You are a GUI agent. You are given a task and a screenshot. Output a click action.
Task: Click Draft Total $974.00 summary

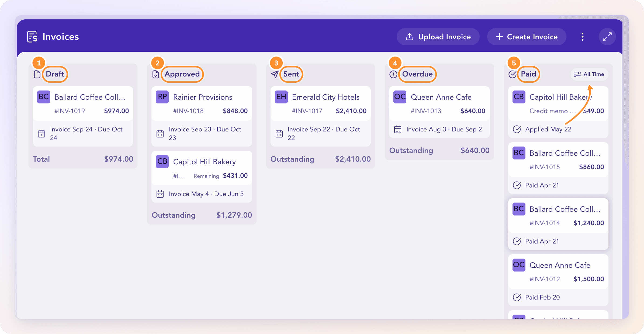click(83, 159)
